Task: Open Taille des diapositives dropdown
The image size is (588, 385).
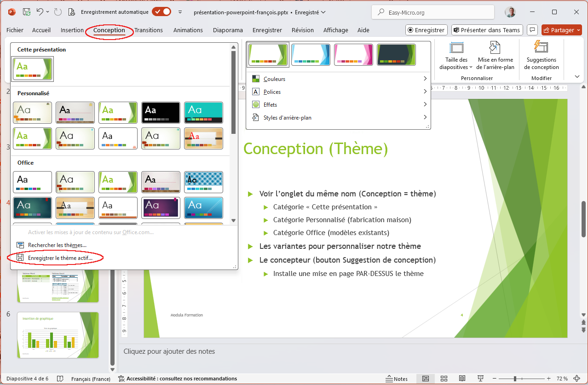Action: click(456, 55)
